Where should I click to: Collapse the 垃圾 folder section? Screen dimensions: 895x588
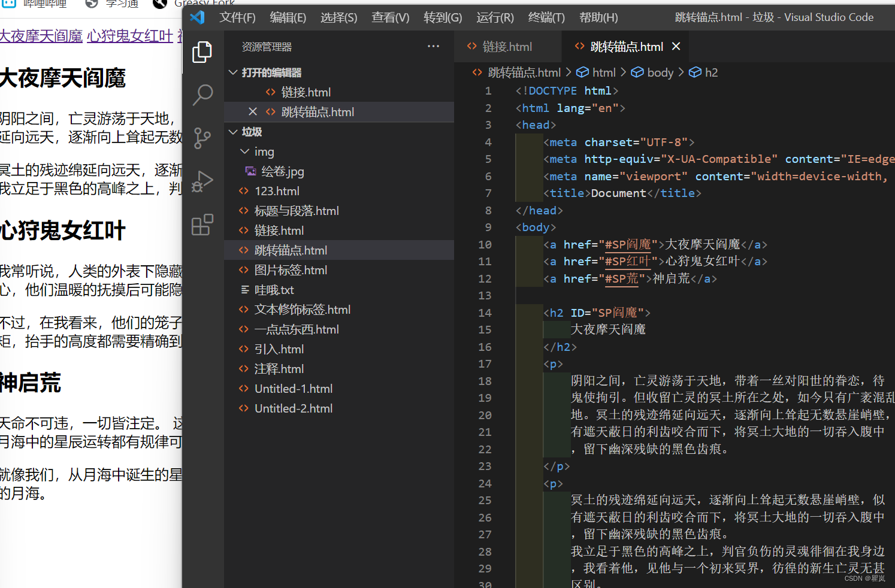pyautogui.click(x=234, y=132)
